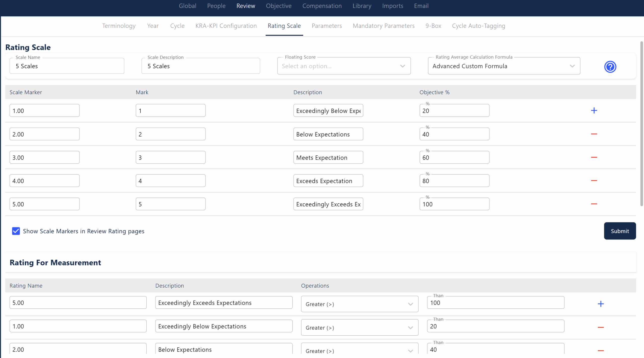The width and height of the screenshot is (644, 358).
Task: Click the Rating Name field showing 1.00
Action: [78, 326]
